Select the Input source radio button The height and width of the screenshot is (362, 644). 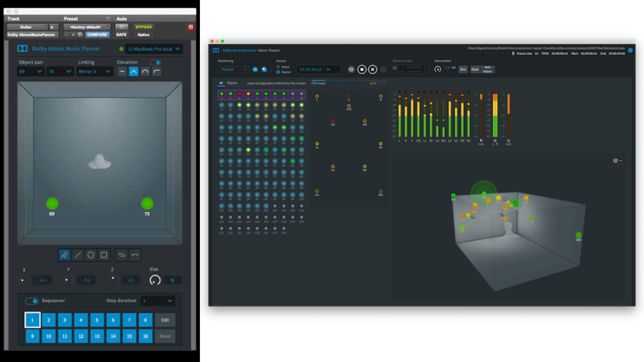coord(278,67)
